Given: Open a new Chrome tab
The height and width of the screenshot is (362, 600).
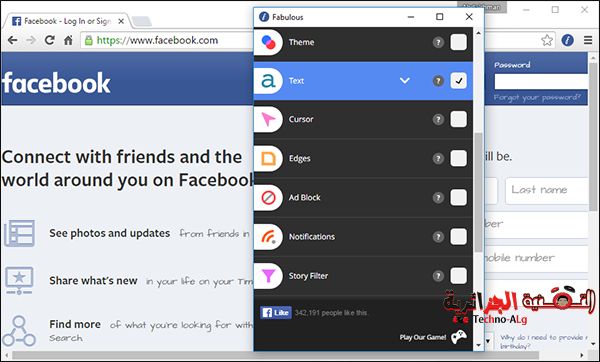Looking at the screenshot, I should 142,21.
